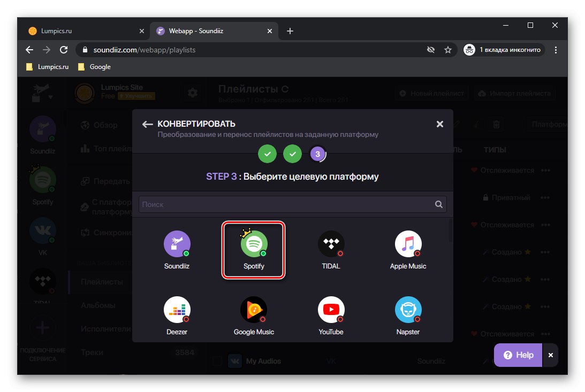Open the Soundiiz logo dropdown menu

[42, 93]
